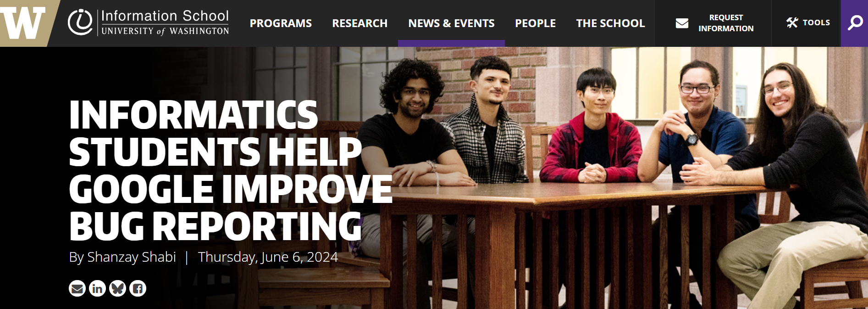868x309 pixels.
Task: Share the article via the email icon
Action: point(77,288)
